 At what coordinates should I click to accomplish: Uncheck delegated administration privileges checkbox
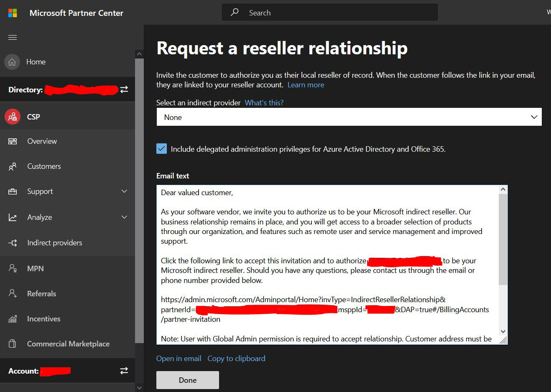pyautogui.click(x=162, y=149)
